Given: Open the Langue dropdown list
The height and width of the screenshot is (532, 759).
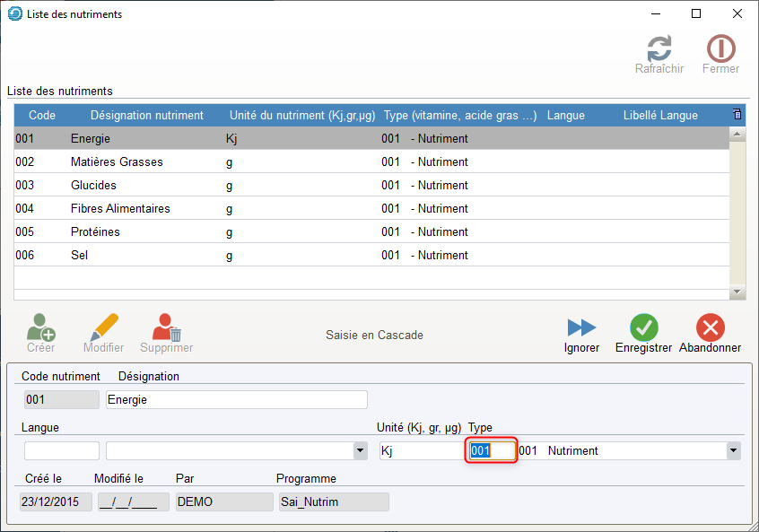Looking at the screenshot, I should coord(361,451).
